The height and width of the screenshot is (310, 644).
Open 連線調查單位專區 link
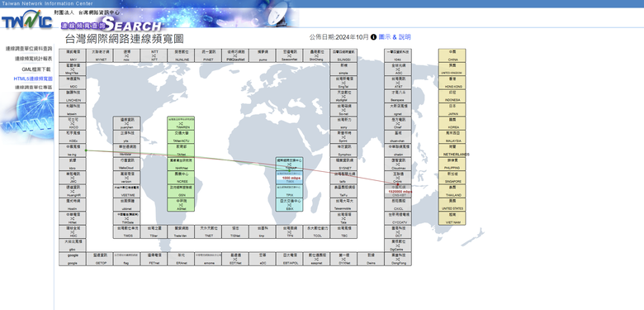[34, 88]
